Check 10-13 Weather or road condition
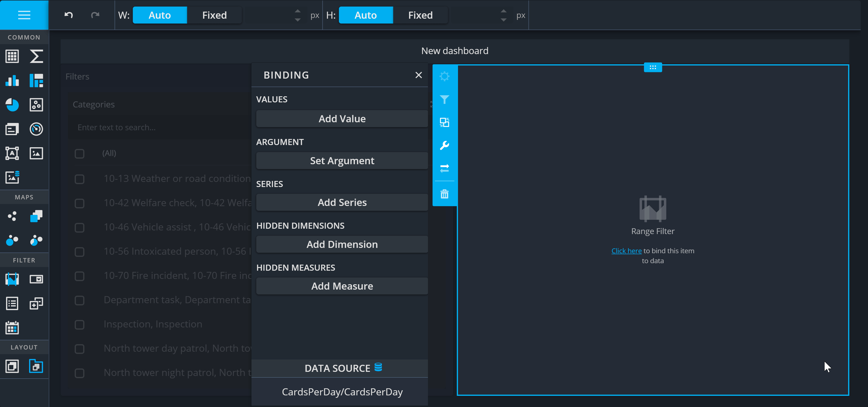868x407 pixels. [x=80, y=179]
